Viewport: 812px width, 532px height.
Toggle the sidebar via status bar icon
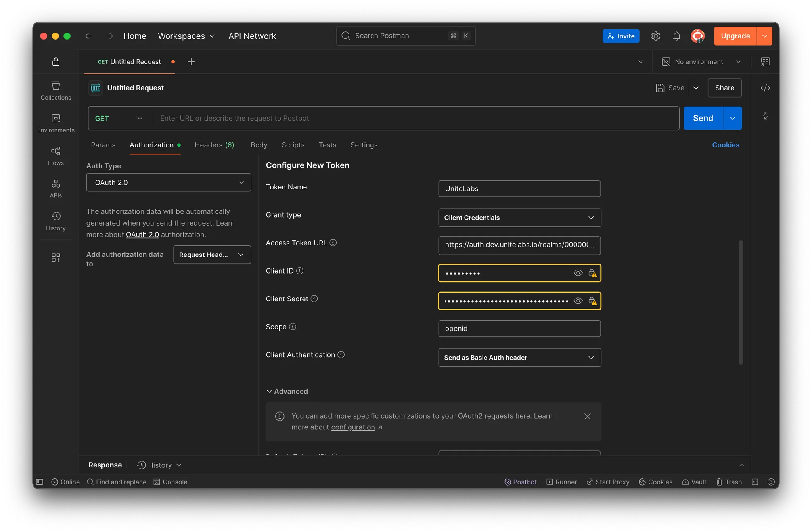tap(40, 482)
